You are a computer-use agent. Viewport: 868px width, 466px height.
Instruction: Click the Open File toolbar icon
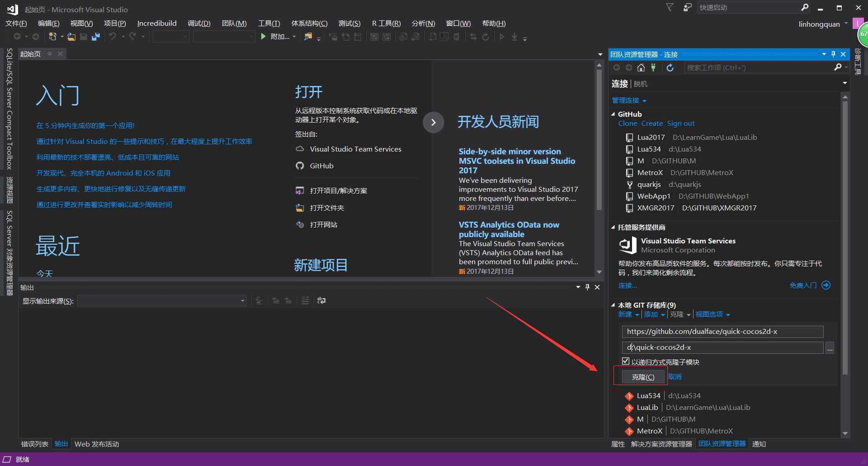(71, 37)
